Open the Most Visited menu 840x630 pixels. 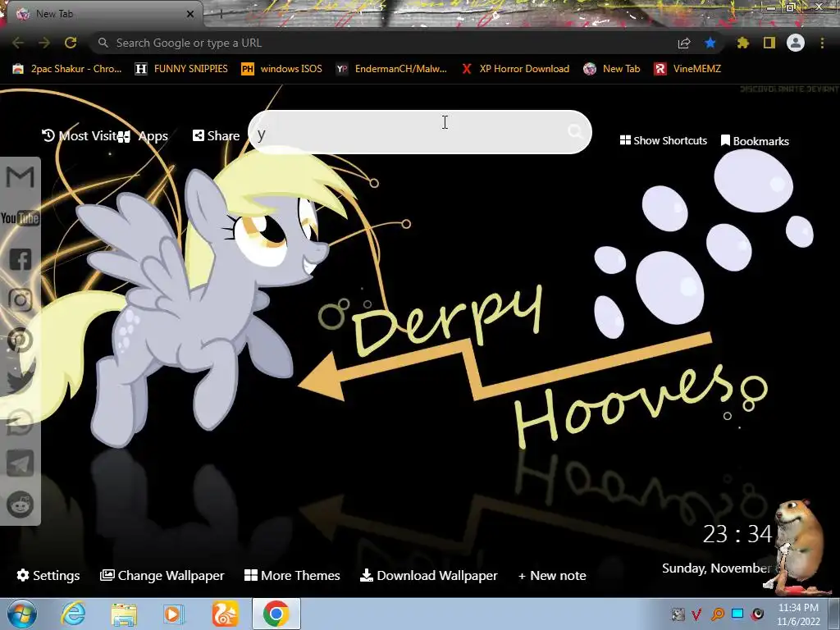pyautogui.click(x=79, y=135)
